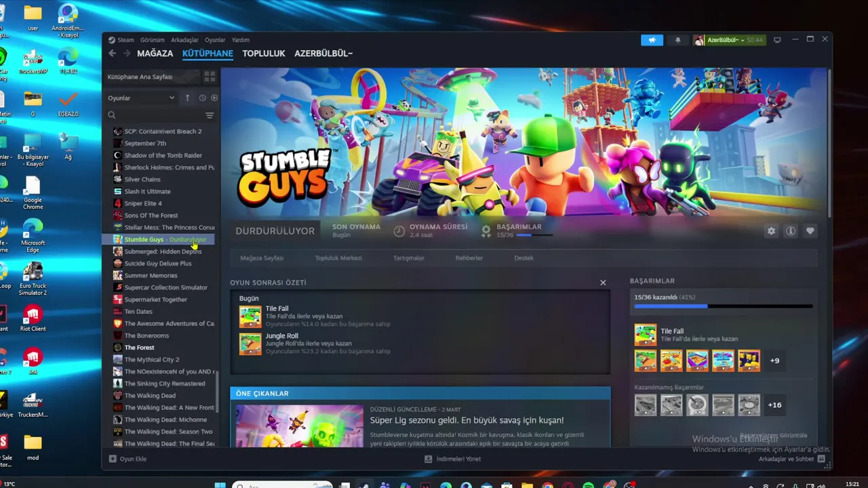The image size is (868, 488).
Task: Open Stumble Guys manage gear icon
Action: [x=771, y=231]
